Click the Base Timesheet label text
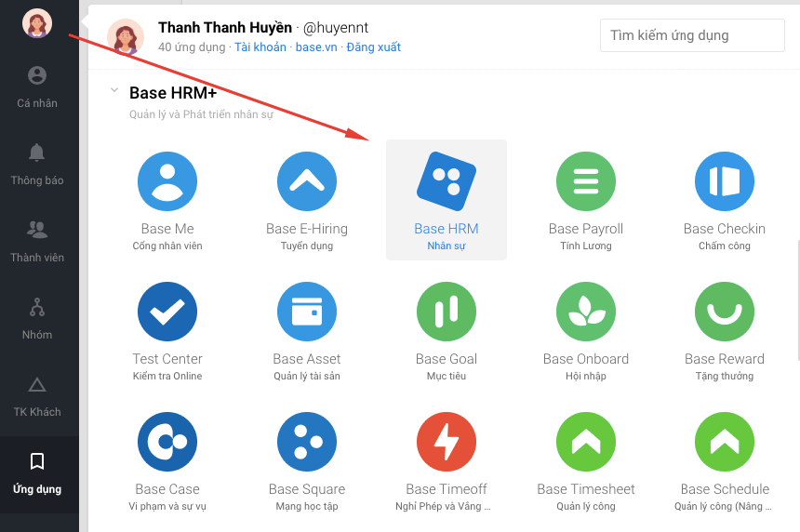Screen dimensions: 800x532 coord(586,488)
